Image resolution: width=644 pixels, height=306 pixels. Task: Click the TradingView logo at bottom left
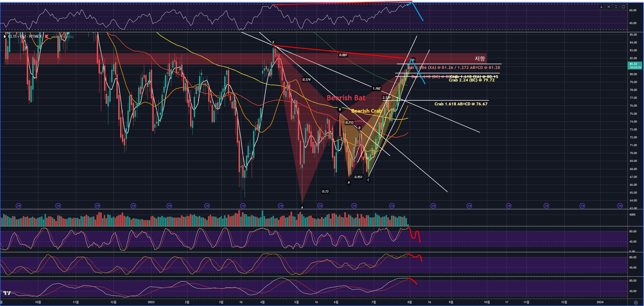pos(7,293)
